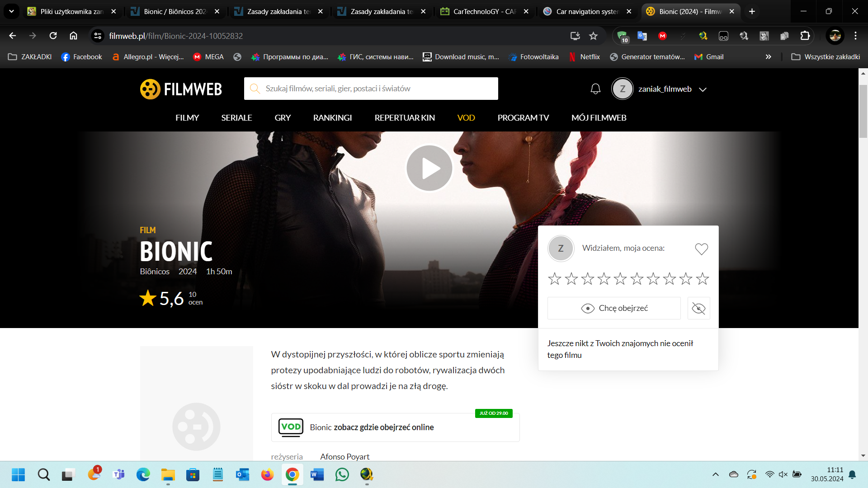This screenshot has width=868, height=488.
Task: Rate the film three stars
Action: click(587, 279)
